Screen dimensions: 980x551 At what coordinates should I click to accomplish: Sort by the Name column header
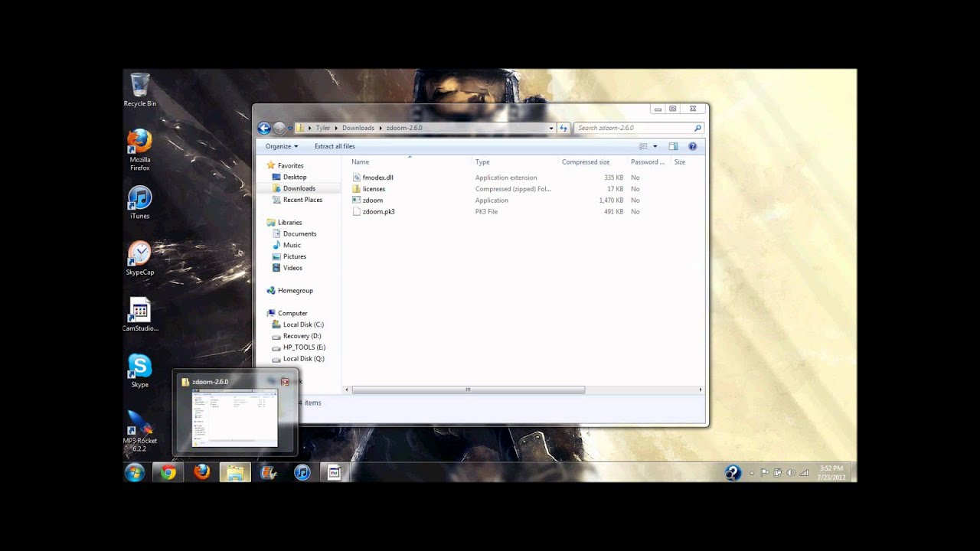point(410,162)
